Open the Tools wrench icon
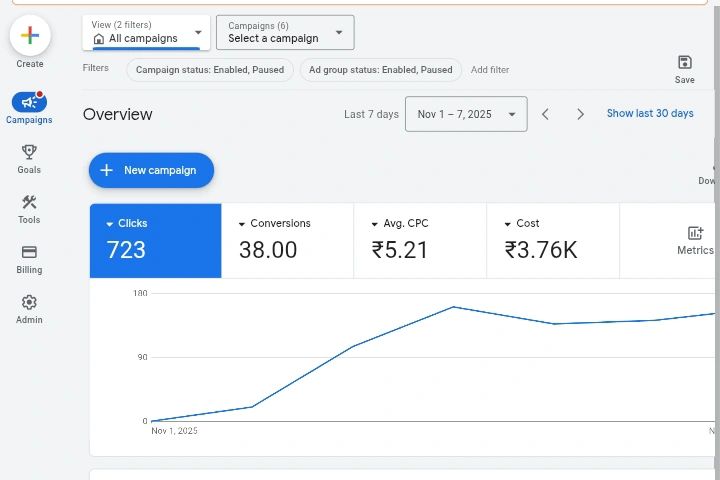The image size is (720, 480). (29, 202)
